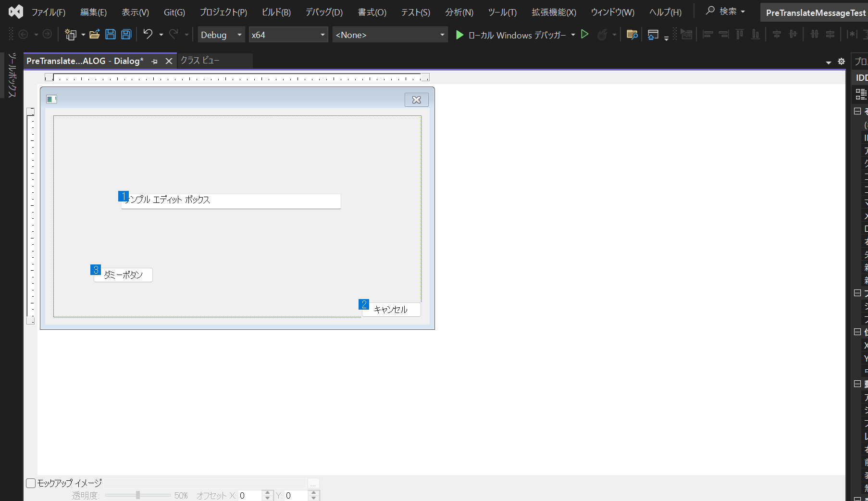Image resolution: width=868 pixels, height=501 pixels.
Task: Switch to the クラス ビュー tab
Action: tap(200, 61)
